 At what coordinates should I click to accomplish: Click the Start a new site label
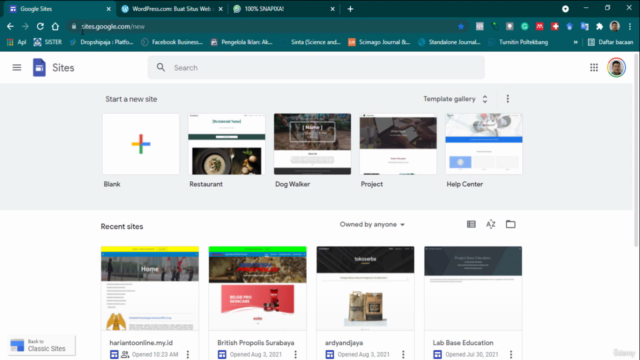[131, 99]
